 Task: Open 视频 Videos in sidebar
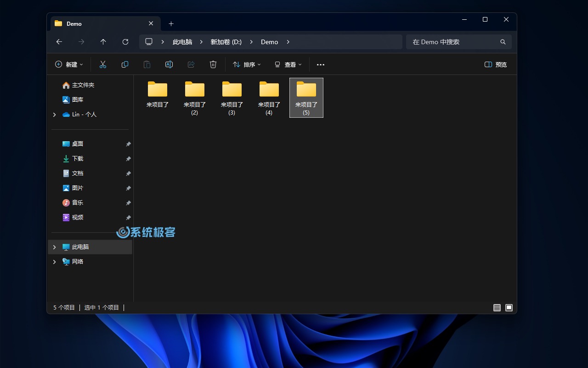click(x=73, y=218)
